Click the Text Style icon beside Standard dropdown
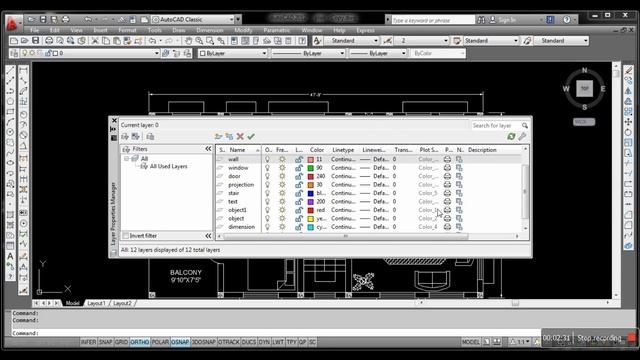Viewport: 640px width, 360px height. (x=317, y=41)
